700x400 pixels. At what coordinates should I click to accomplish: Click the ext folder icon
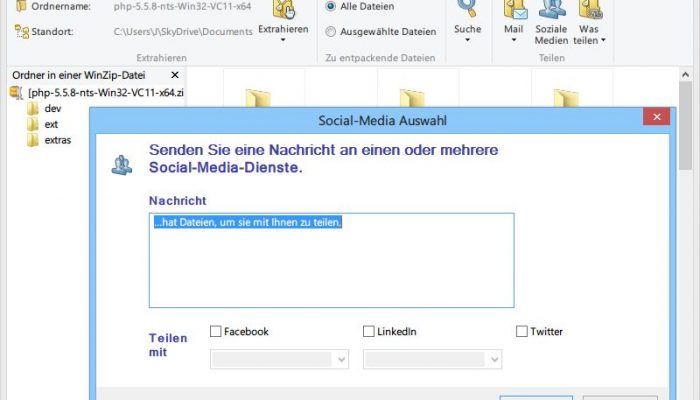pos(33,124)
